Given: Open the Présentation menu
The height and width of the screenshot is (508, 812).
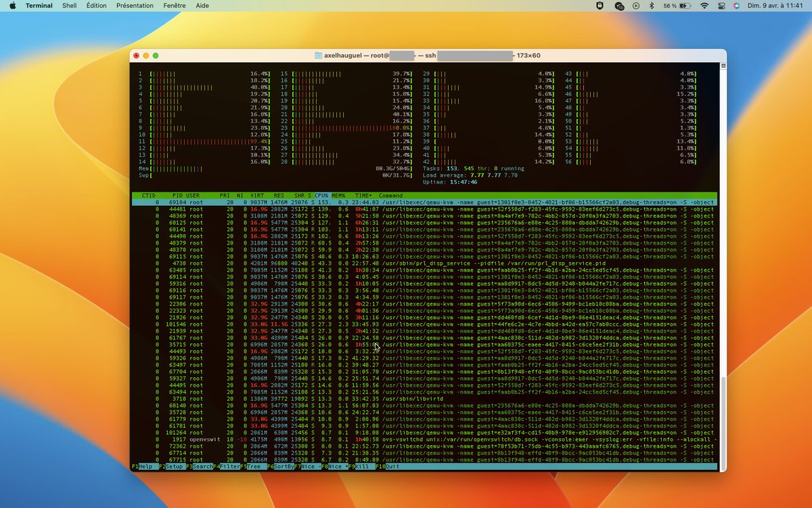Looking at the screenshot, I should click(135, 5).
